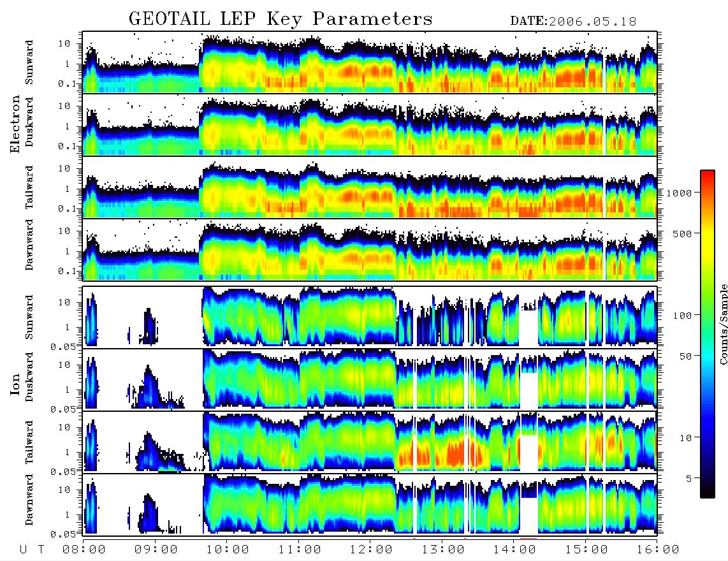Click the rainbow Counts/Sample color bar
Viewport: 728px width, 561px height.
click(708, 334)
